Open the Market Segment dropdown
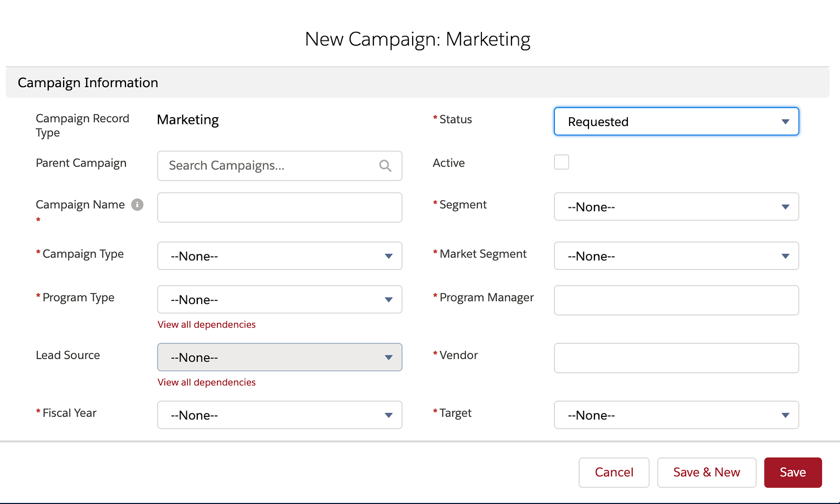 [676, 256]
